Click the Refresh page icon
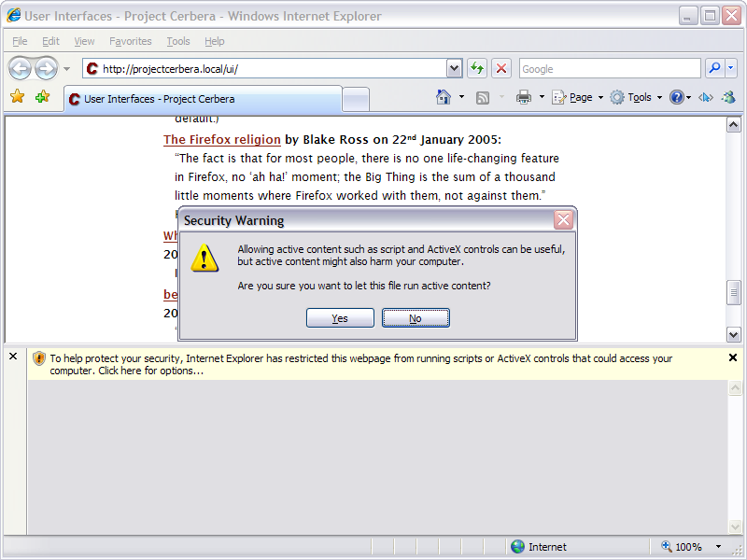The height and width of the screenshot is (560, 747). coord(477,68)
